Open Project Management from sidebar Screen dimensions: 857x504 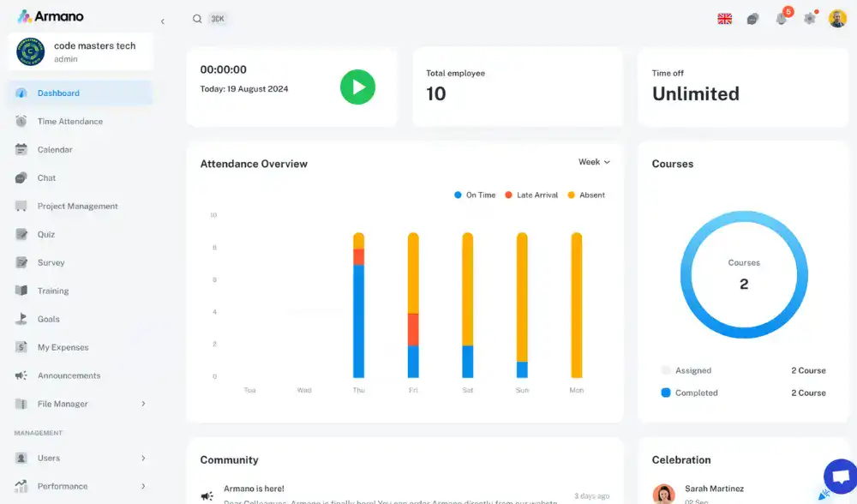77,207
